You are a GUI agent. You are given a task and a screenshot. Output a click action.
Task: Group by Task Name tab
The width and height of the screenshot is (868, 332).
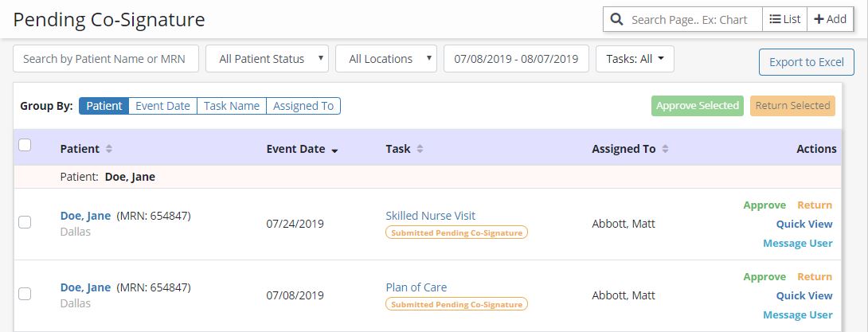tap(231, 106)
